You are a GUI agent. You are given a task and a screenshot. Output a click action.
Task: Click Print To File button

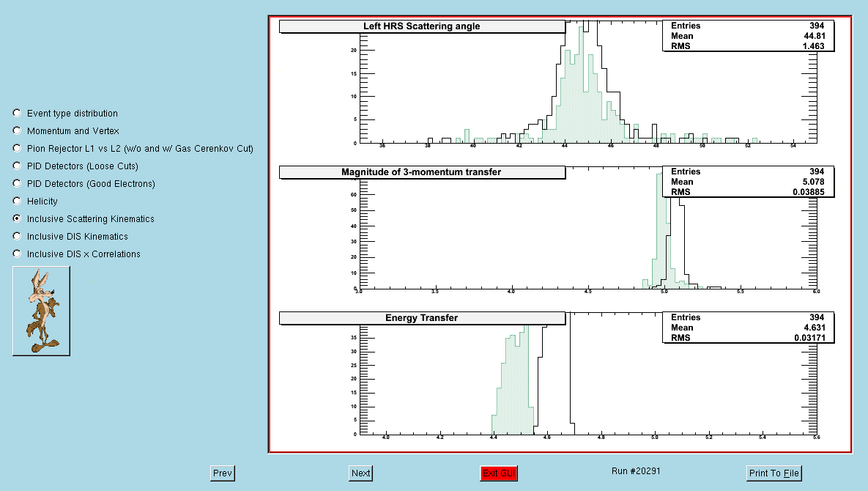tap(774, 473)
